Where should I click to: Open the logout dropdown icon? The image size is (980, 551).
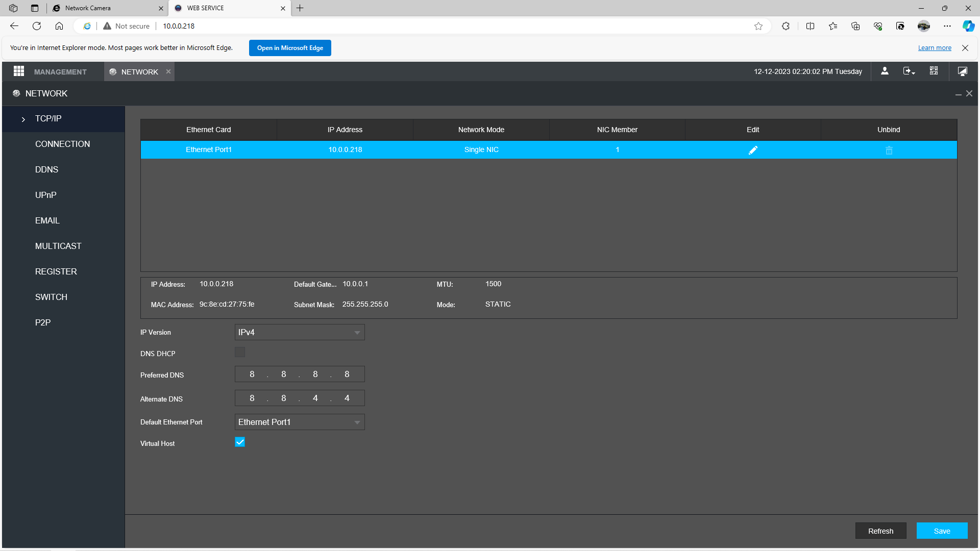[x=909, y=71]
